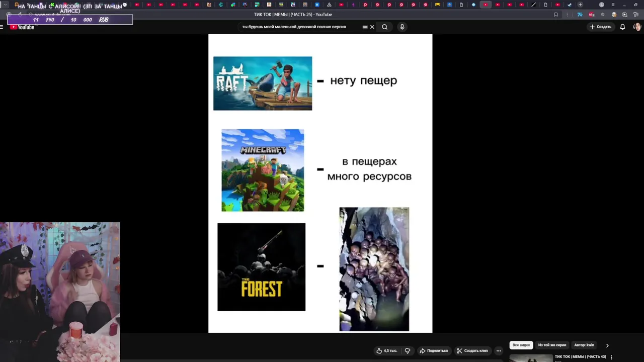The height and width of the screenshot is (362, 644).
Task: Open the browser profile icon in title bar
Action: pos(601,5)
